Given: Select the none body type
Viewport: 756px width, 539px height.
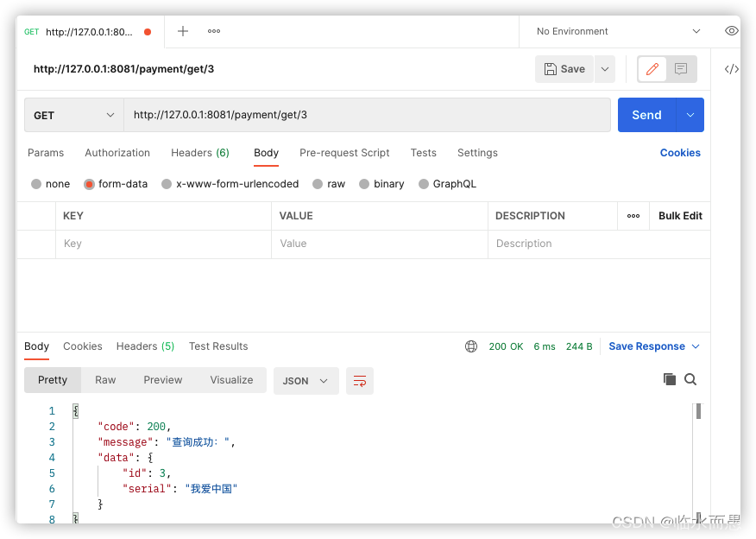Looking at the screenshot, I should tap(50, 184).
